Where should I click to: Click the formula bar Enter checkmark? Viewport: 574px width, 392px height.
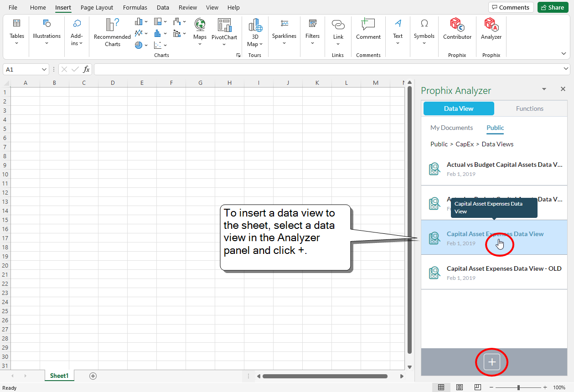[x=76, y=69]
